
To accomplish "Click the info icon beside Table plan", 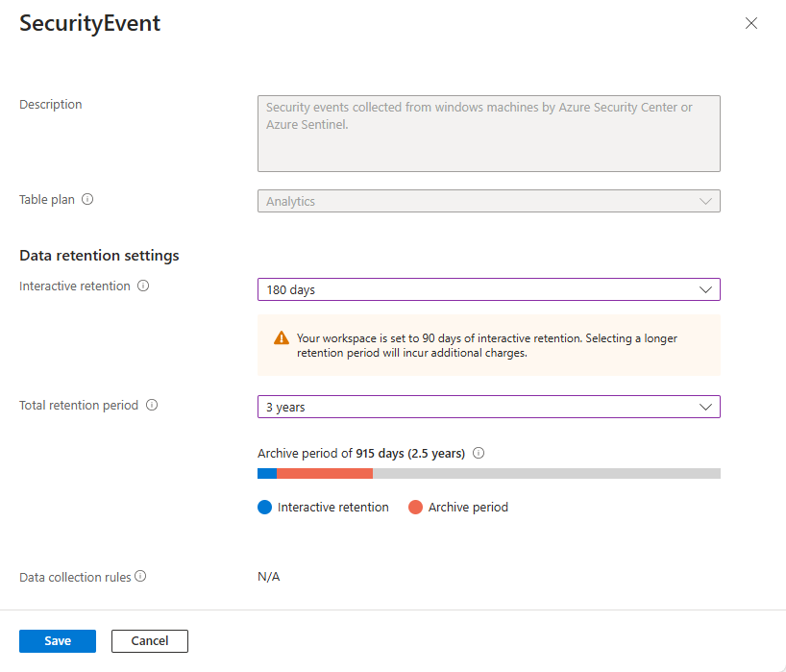I will point(87,200).
